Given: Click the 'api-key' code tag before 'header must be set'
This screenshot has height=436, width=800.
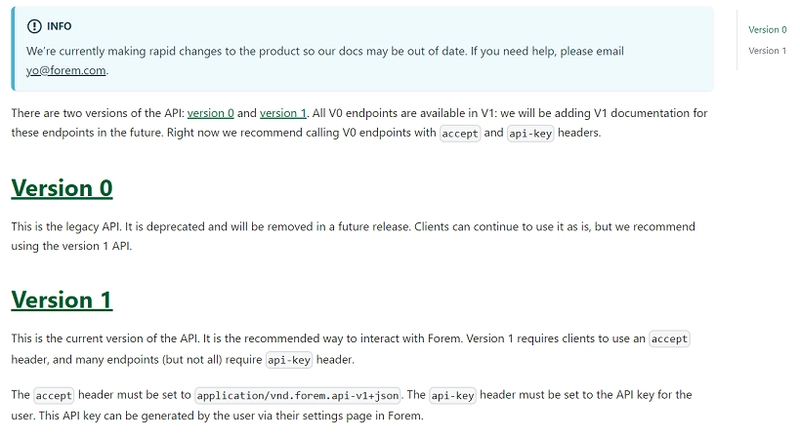Looking at the screenshot, I should click(x=453, y=396).
